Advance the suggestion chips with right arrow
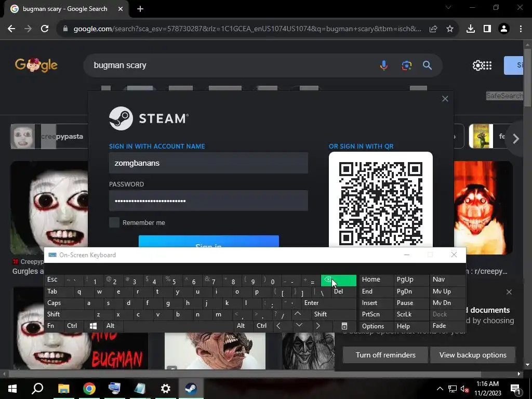Image resolution: width=532 pixels, height=399 pixels. 516,138
